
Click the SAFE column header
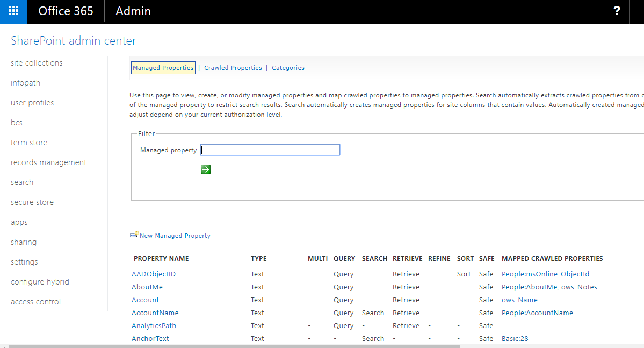pyautogui.click(x=487, y=259)
